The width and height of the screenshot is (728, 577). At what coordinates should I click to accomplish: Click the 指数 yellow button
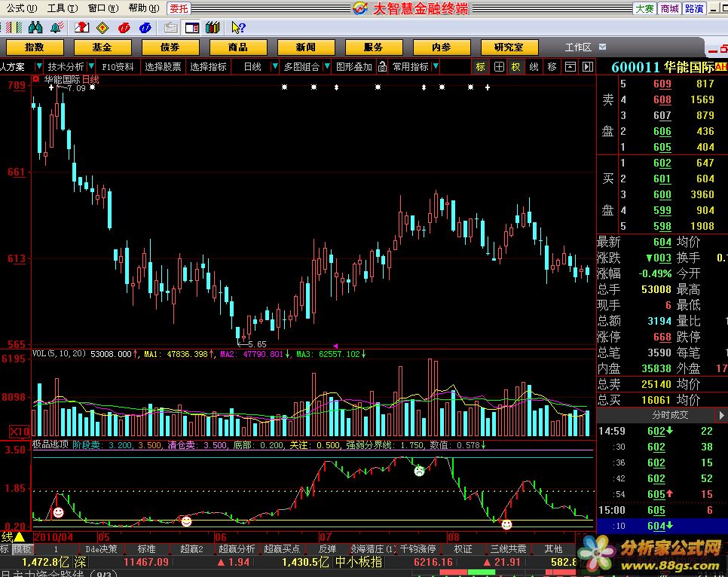[x=35, y=47]
